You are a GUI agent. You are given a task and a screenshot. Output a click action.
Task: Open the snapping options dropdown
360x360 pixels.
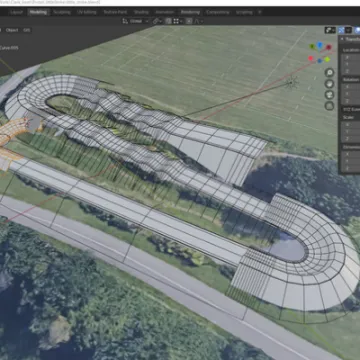[177, 21]
